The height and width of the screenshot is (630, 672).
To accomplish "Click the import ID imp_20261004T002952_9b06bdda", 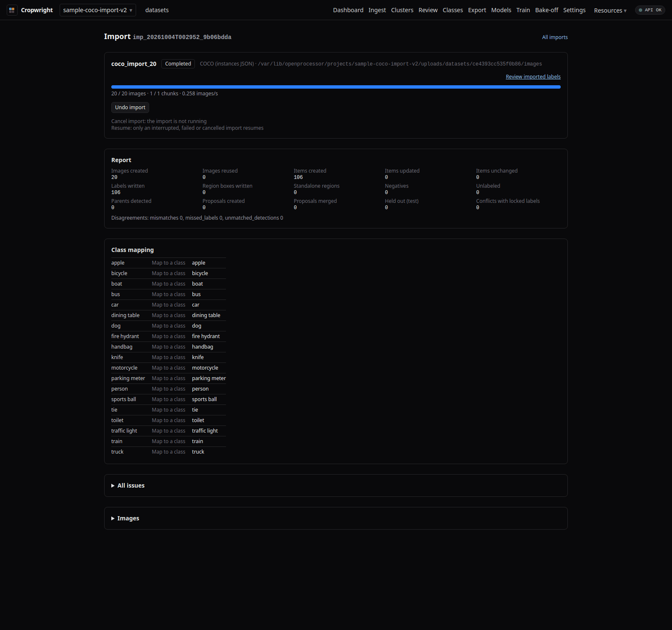I will (182, 37).
